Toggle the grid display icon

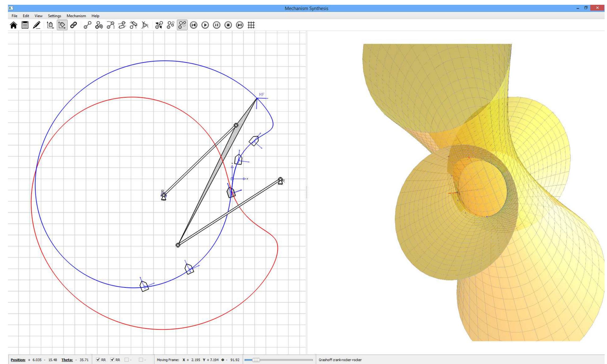(x=250, y=25)
